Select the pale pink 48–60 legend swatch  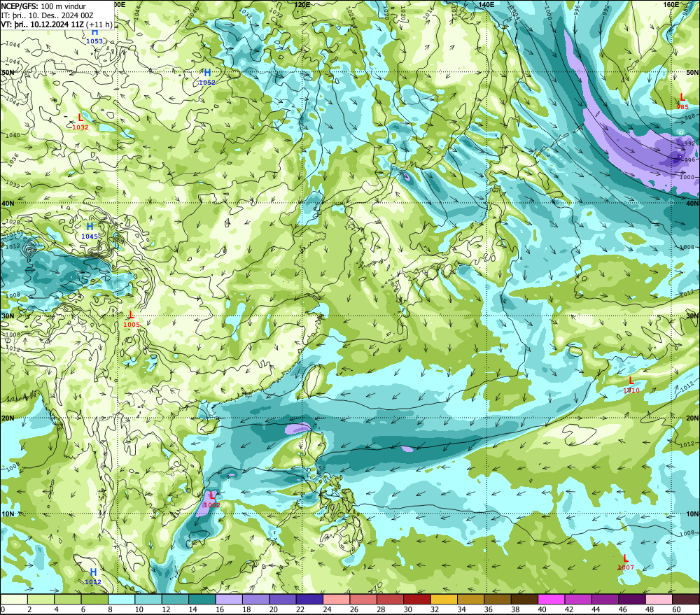coord(659,599)
